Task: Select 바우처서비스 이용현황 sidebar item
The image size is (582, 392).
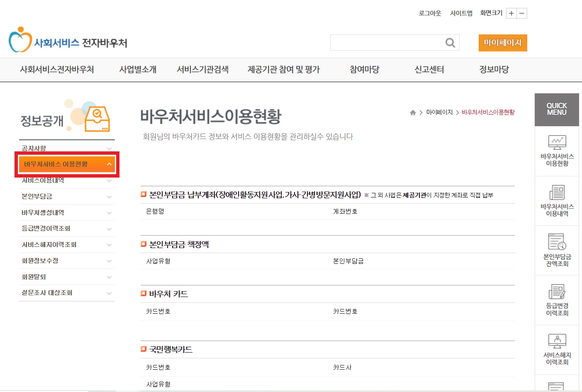Action: click(x=67, y=164)
